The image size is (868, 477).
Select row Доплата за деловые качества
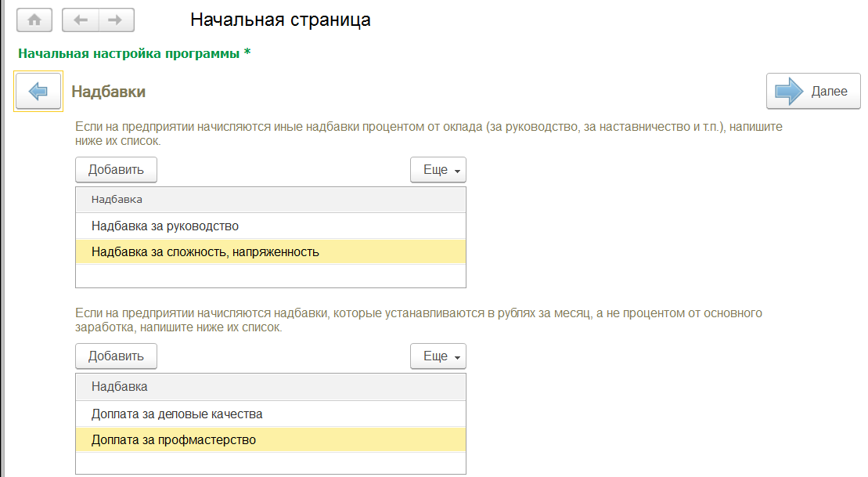click(177, 414)
